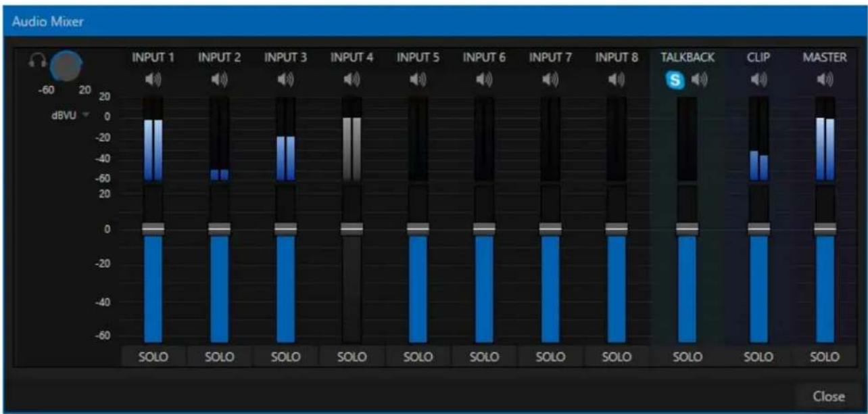Screen dimensions: 868x414
Task: Click the INPUT 1 channel label
Action: tap(153, 58)
